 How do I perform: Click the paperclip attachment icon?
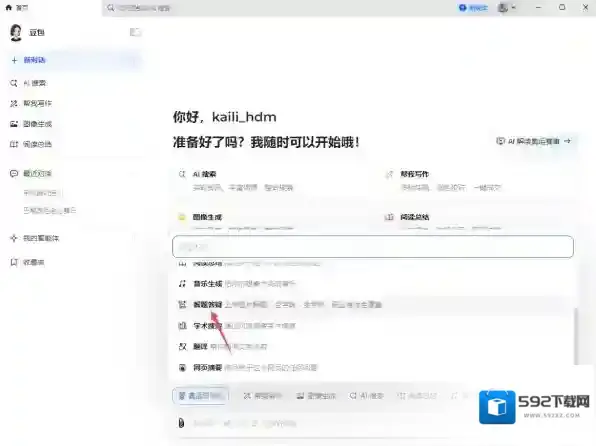click(x=181, y=423)
